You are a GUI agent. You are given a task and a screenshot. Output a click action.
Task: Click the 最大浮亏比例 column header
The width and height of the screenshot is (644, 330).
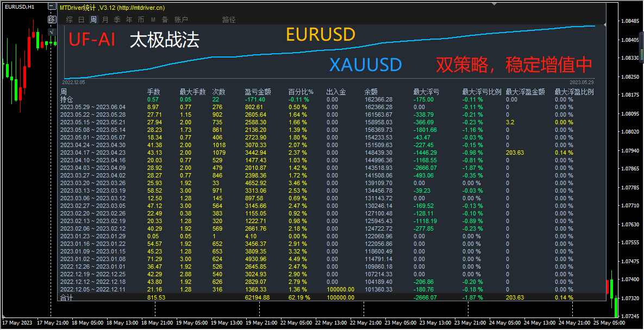[x=482, y=92]
